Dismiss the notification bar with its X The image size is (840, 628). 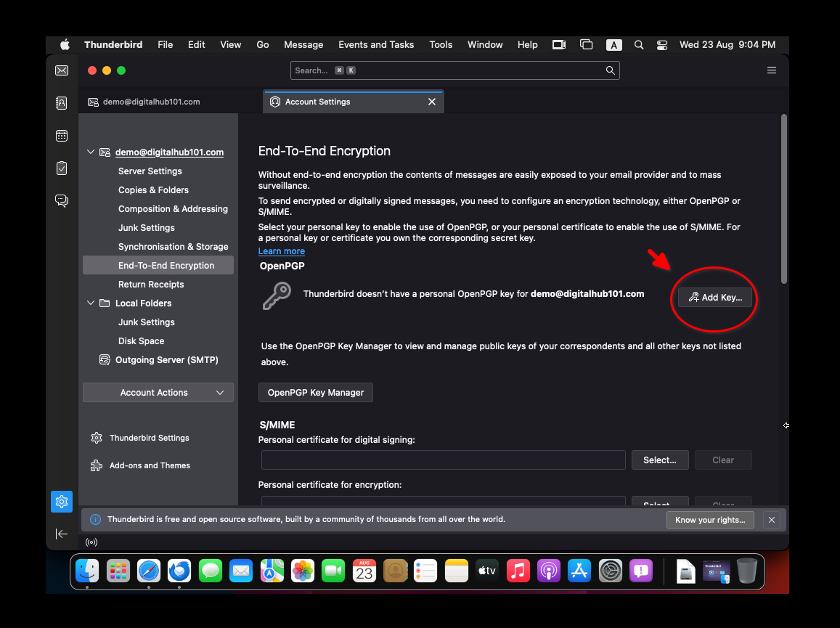point(772,520)
